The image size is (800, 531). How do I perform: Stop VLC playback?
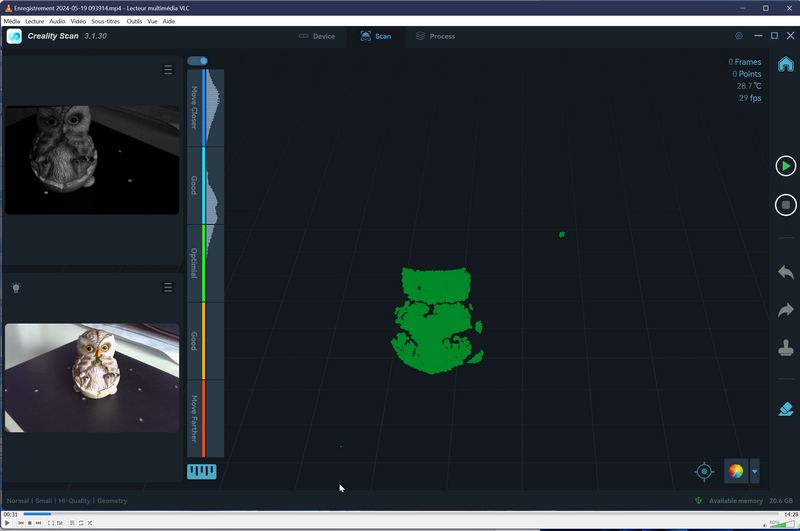pyautogui.click(x=30, y=523)
